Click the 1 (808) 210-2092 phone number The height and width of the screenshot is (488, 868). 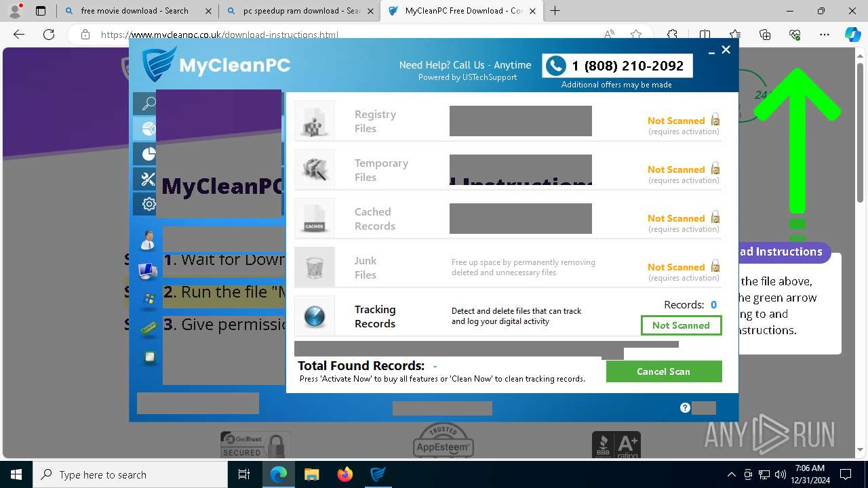coord(627,66)
